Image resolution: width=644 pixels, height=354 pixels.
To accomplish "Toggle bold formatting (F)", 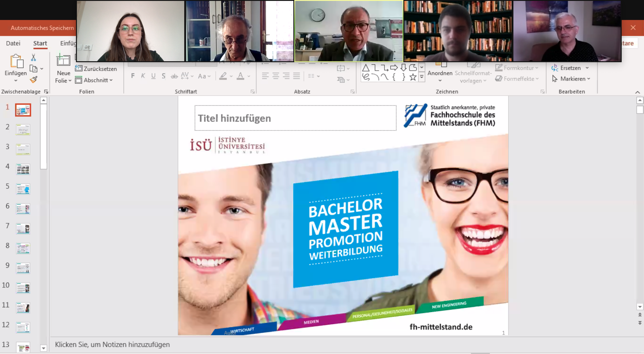I will 133,76.
